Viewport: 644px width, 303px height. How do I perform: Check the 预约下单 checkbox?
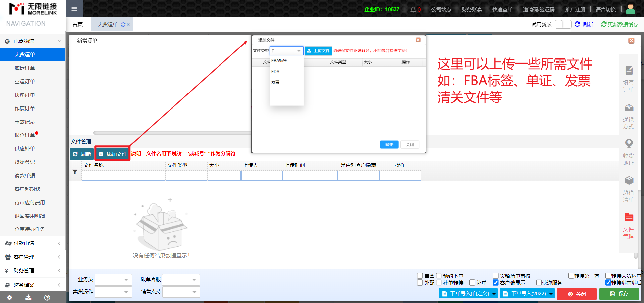[439, 276]
